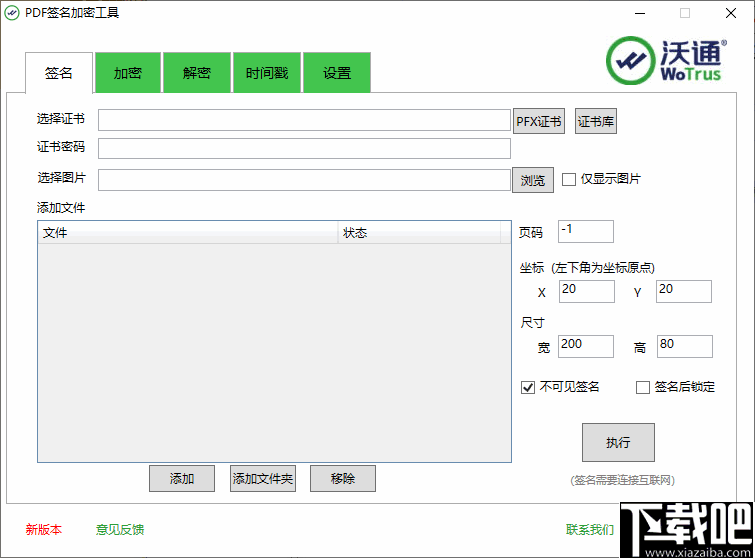Close the PDF签名加密工具 window
The width and height of the screenshot is (755, 558).
coord(731,13)
